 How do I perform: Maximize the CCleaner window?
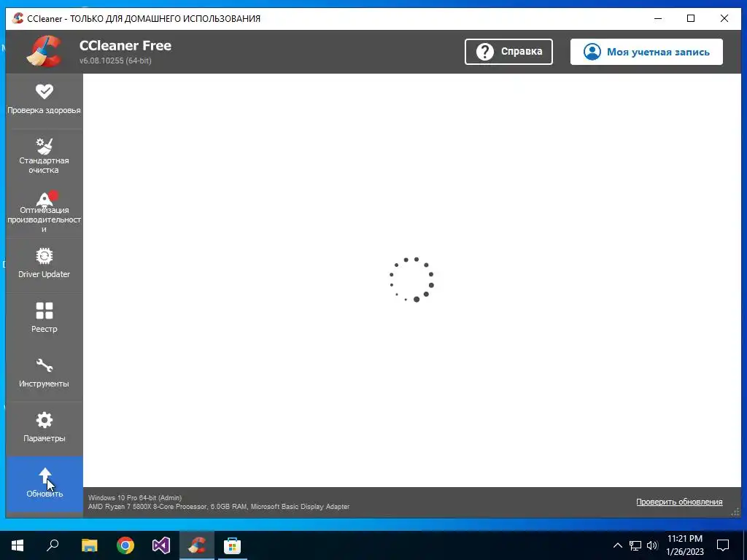[x=691, y=18]
